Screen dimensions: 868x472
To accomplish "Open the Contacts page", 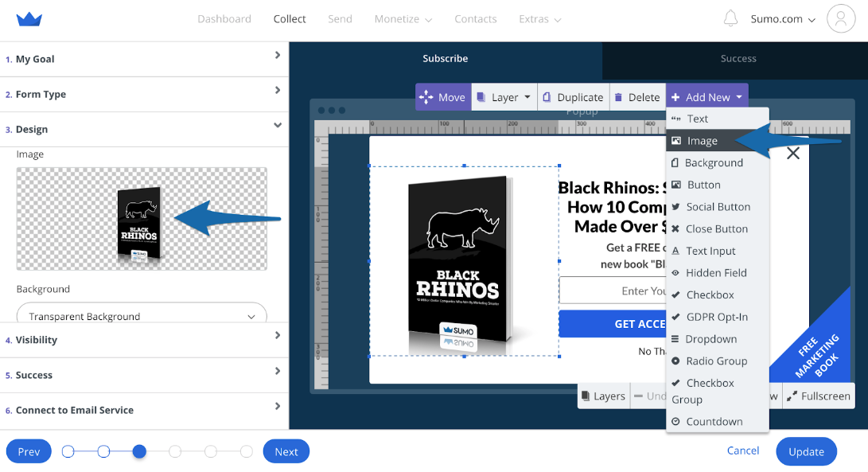I will (x=476, y=19).
